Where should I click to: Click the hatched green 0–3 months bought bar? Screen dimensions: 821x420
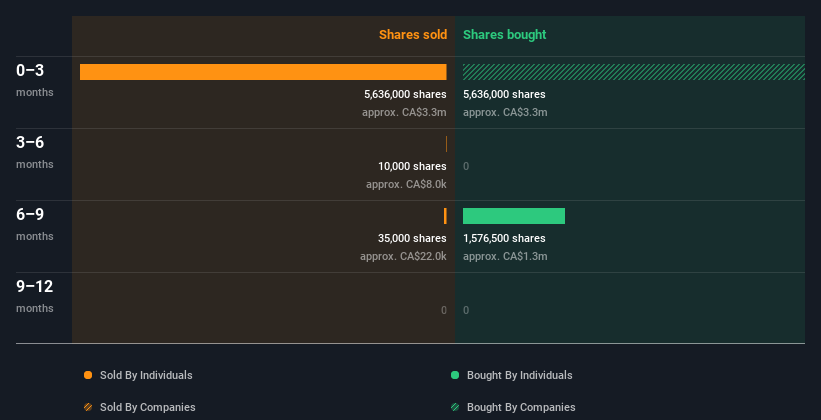click(633, 72)
